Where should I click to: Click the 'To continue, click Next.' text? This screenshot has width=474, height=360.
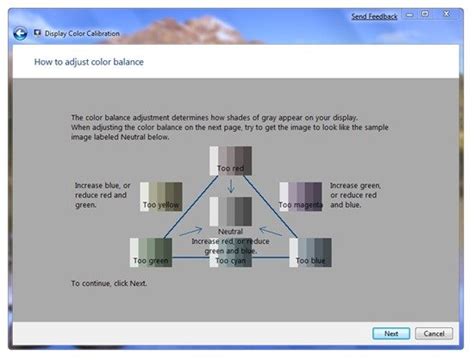[109, 283]
